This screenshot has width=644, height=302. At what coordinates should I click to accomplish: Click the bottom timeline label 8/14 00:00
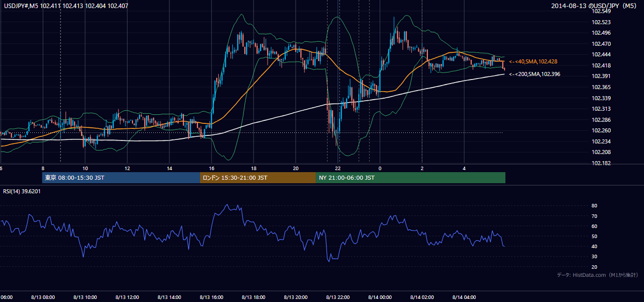(x=380, y=297)
